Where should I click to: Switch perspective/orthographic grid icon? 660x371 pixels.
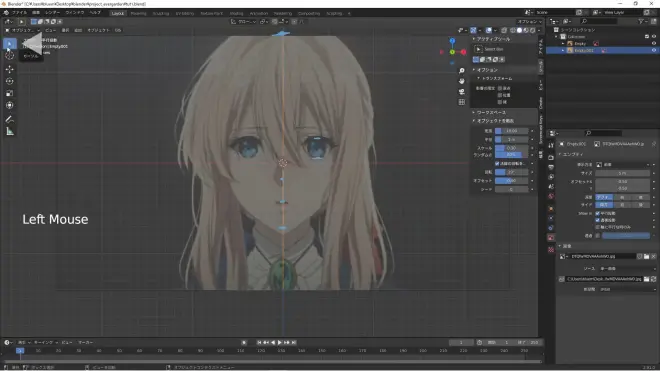[x=462, y=102]
